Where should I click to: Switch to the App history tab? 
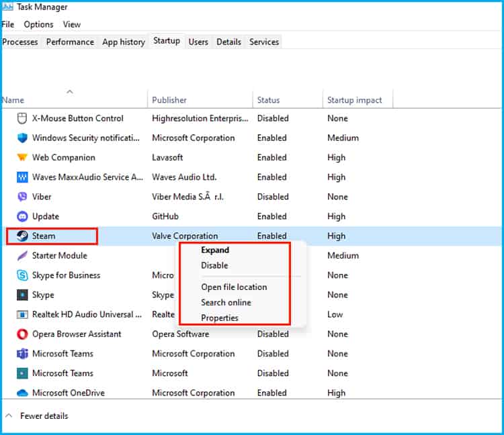pos(124,42)
